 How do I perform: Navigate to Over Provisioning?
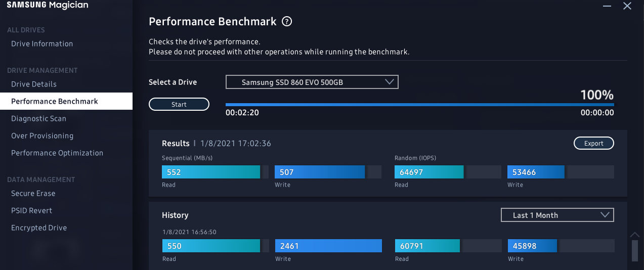42,136
